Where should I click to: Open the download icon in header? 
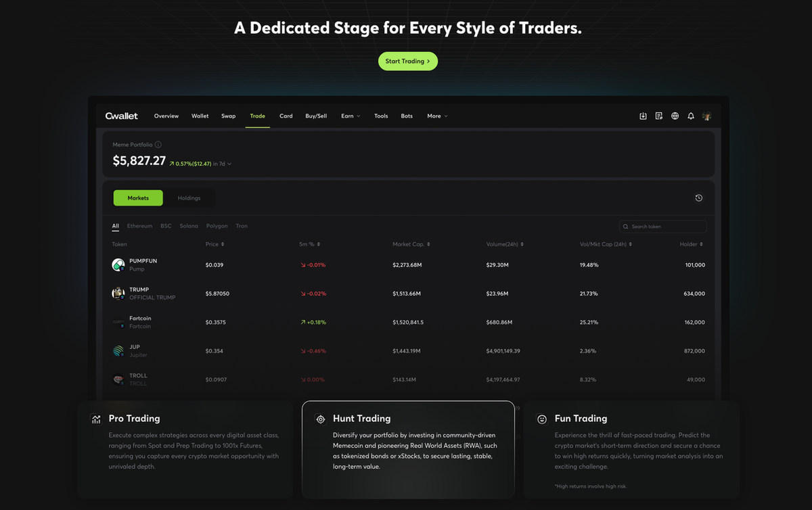(643, 116)
